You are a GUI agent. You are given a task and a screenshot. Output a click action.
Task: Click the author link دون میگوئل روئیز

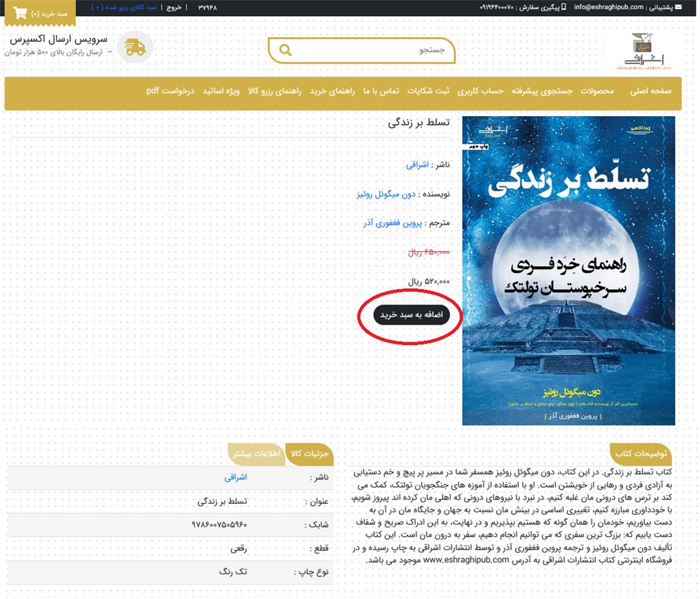(386, 194)
